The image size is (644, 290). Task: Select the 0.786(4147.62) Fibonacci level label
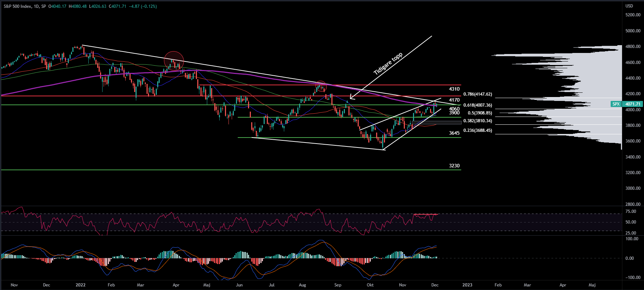pyautogui.click(x=478, y=94)
